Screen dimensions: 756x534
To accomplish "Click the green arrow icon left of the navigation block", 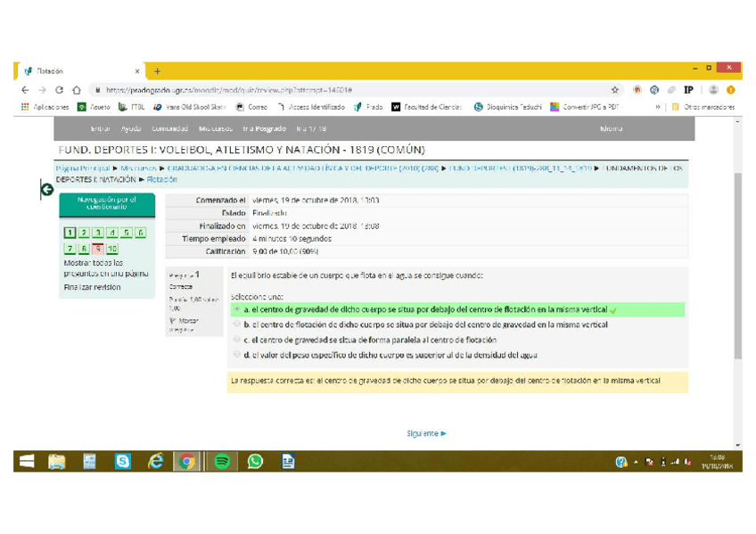I will pos(46,189).
